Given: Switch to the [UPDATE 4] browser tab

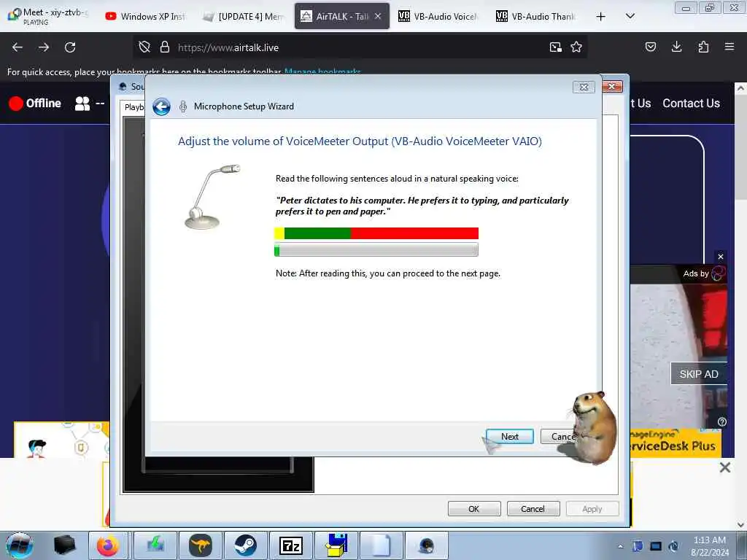Looking at the screenshot, I should click(243, 16).
